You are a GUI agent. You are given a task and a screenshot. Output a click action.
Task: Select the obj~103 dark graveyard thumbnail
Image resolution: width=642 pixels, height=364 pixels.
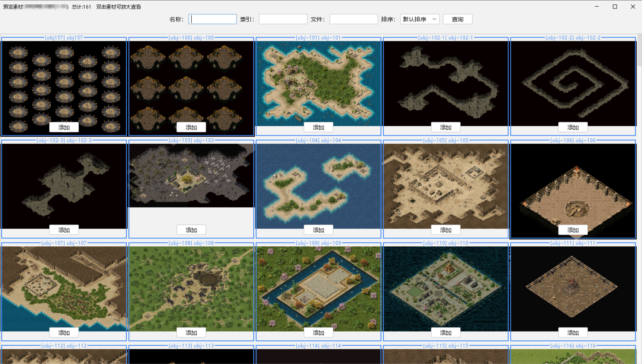pos(191,175)
